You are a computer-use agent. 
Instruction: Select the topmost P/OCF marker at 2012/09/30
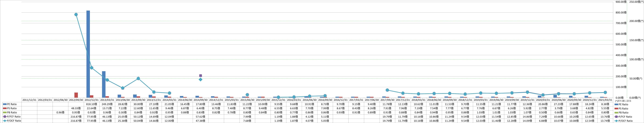tap(76, 15)
